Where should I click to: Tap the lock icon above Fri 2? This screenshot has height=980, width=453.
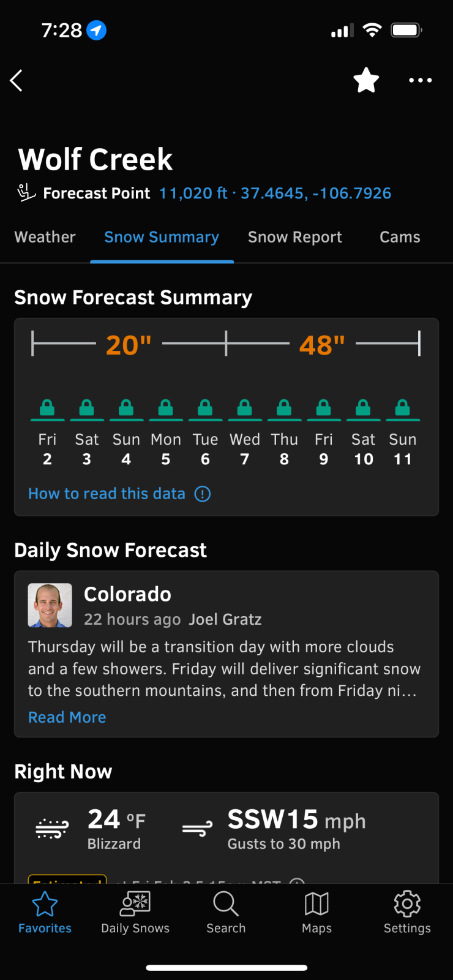(47, 407)
